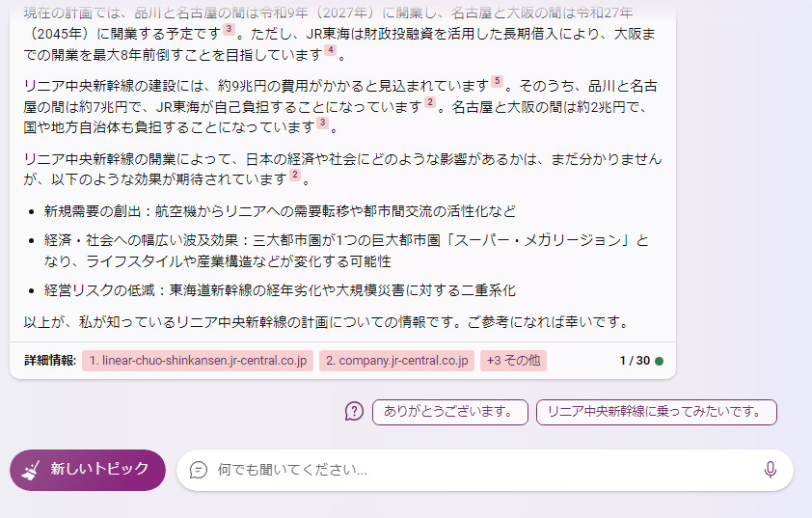Choose the suggestion リニア中央新幹線に乗ってみたいです。
This screenshot has height=518, width=812.
pyautogui.click(x=656, y=412)
